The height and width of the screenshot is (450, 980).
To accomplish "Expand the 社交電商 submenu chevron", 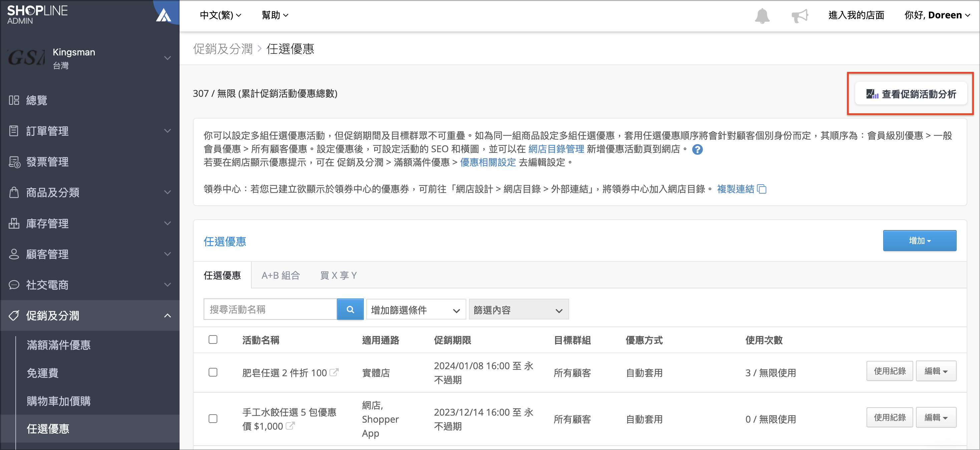I will click(x=167, y=284).
